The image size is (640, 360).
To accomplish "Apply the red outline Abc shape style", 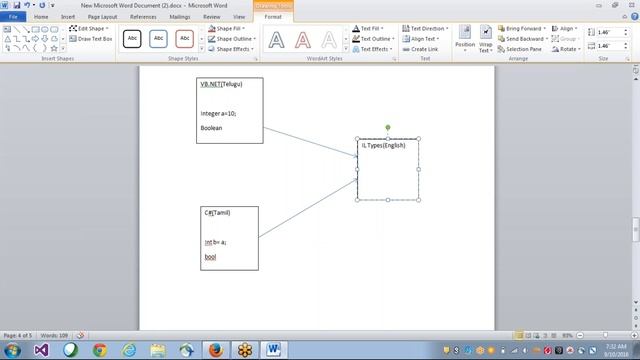I will [184, 39].
